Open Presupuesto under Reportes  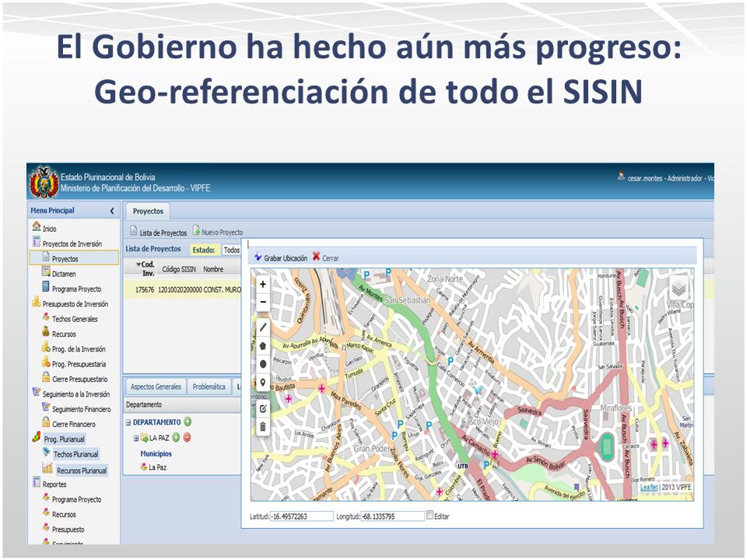click(x=63, y=529)
